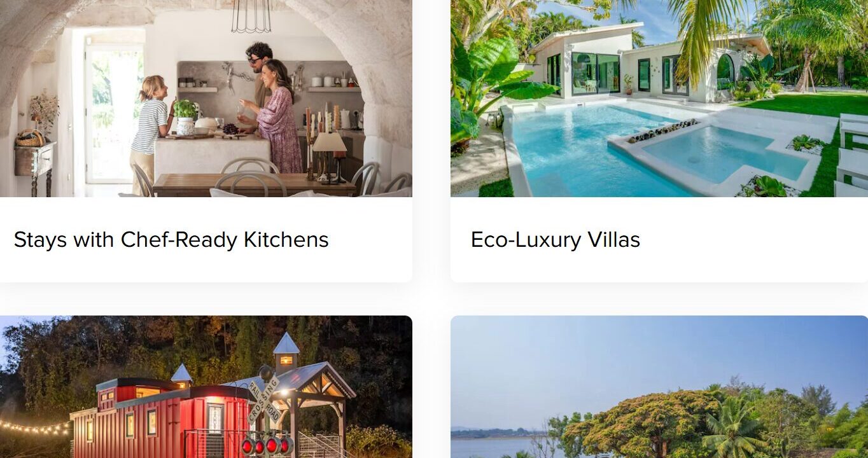
Task: Click the hanging wire pendant lamp
Action: click(x=251, y=17)
